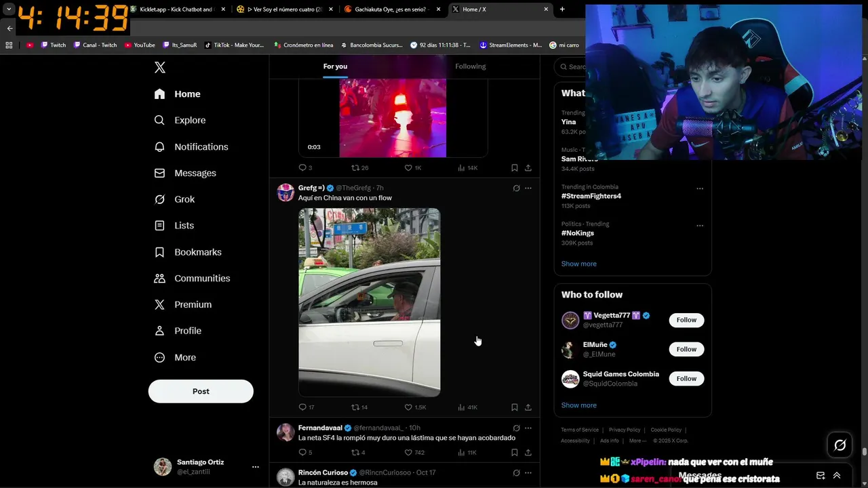Image resolution: width=868 pixels, height=488 pixels.
Task: Show more Who to follow suggestions
Action: pyautogui.click(x=579, y=405)
